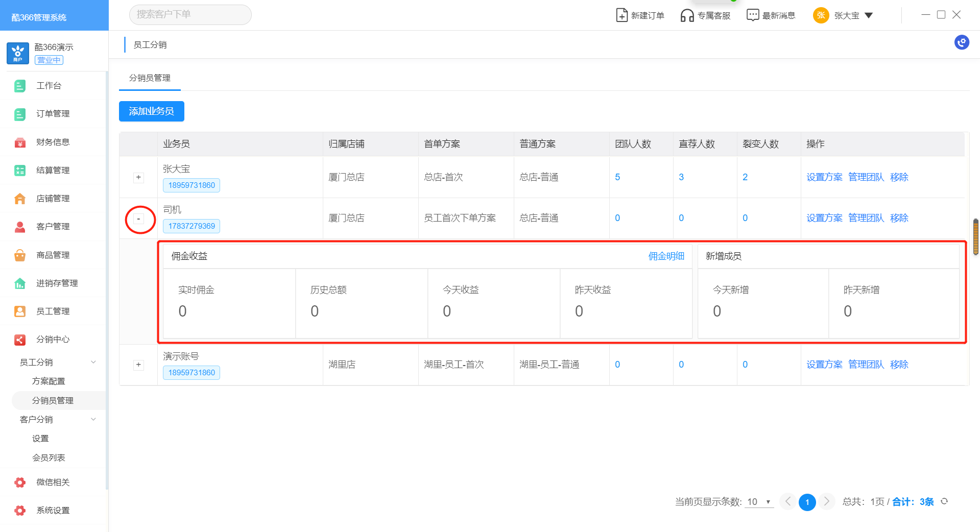980x532 pixels.
Task: Open the 财务信息 sidebar icon
Action: (20, 142)
